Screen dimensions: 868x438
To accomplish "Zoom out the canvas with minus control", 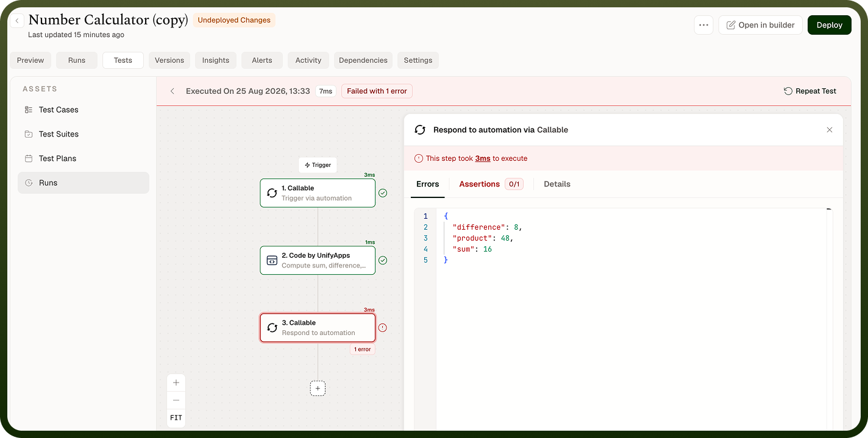I will (x=176, y=400).
